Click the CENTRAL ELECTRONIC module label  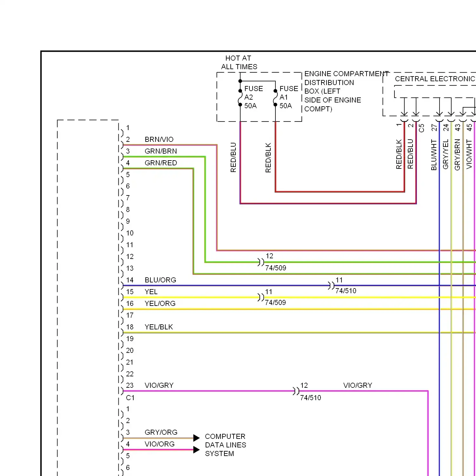[435, 79]
